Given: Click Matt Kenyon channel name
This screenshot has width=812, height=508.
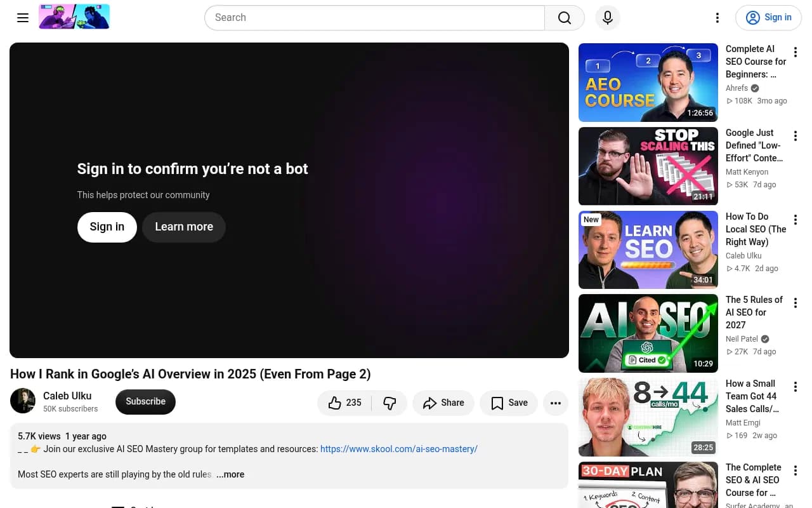Looking at the screenshot, I should (747, 172).
